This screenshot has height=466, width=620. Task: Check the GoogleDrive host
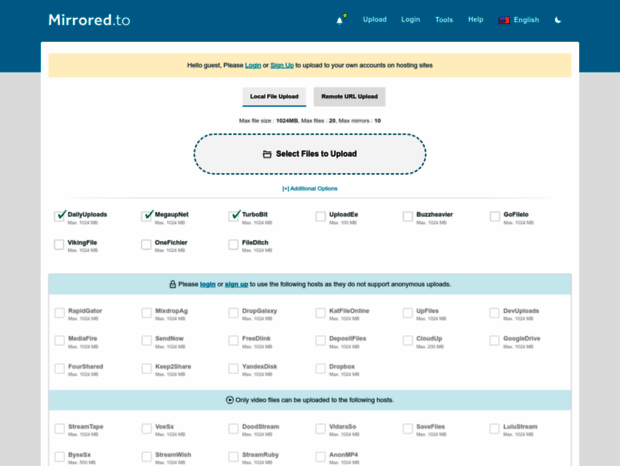click(x=495, y=341)
